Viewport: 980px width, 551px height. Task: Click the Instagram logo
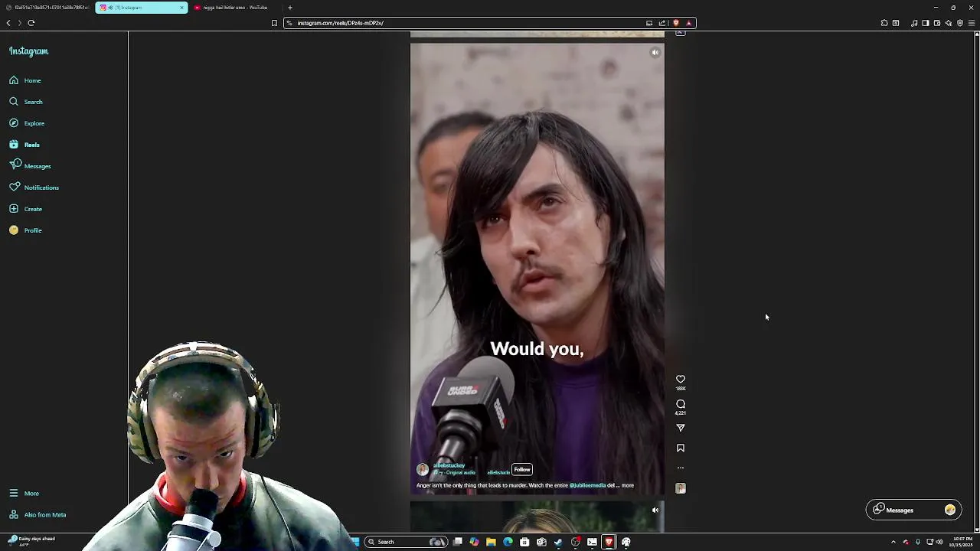(28, 51)
